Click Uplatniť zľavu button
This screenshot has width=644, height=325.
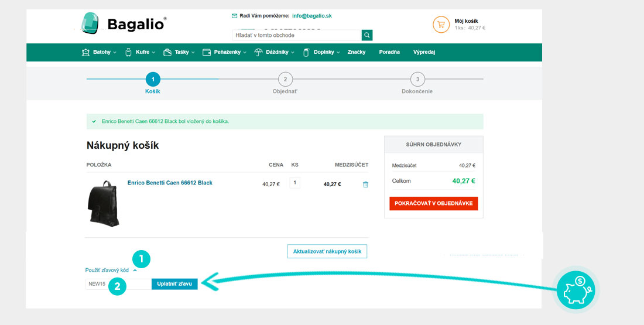click(174, 284)
